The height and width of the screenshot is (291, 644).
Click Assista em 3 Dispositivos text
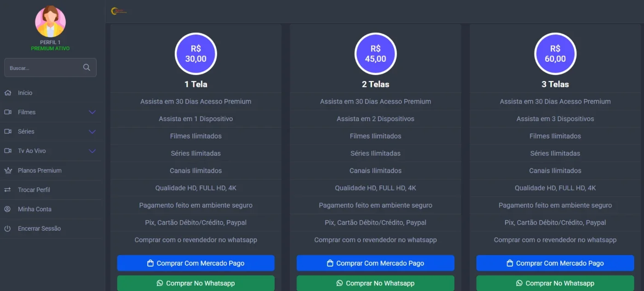[x=555, y=119]
